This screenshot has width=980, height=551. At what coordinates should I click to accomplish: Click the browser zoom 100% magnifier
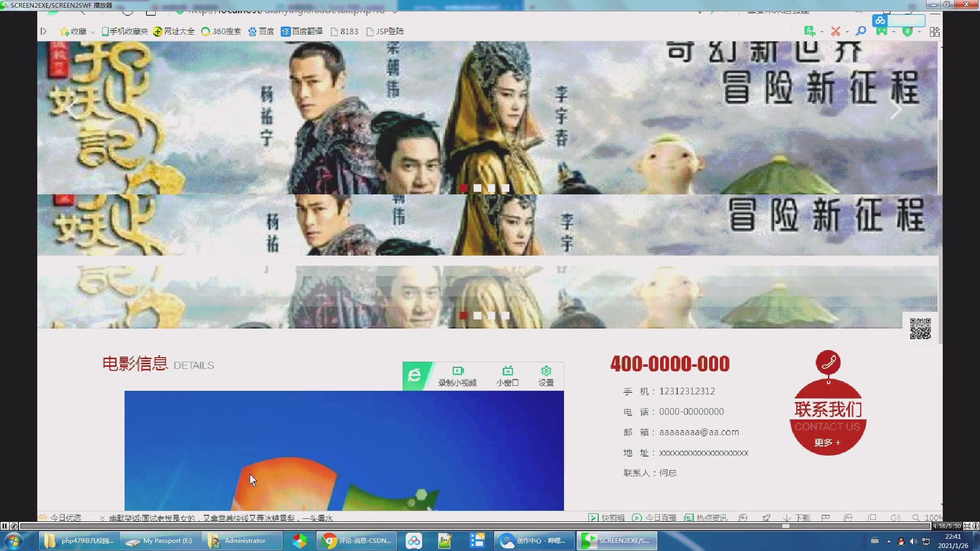point(927,517)
